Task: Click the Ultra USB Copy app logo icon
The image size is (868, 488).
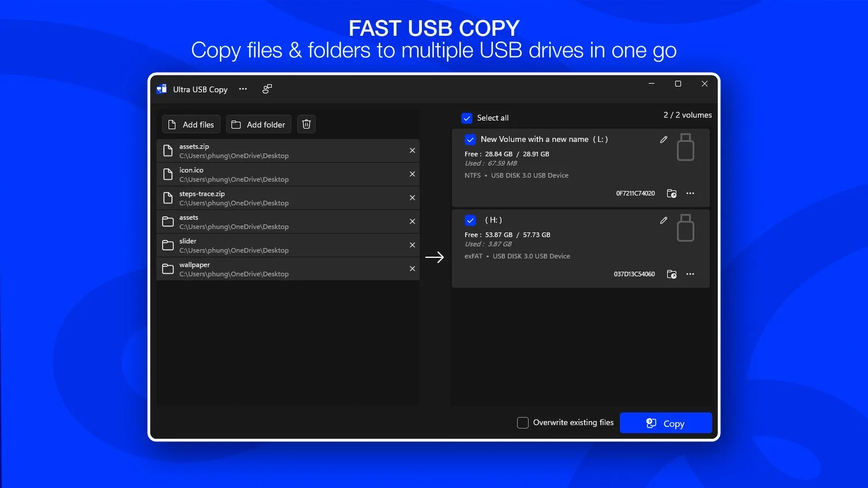Action: coord(162,89)
